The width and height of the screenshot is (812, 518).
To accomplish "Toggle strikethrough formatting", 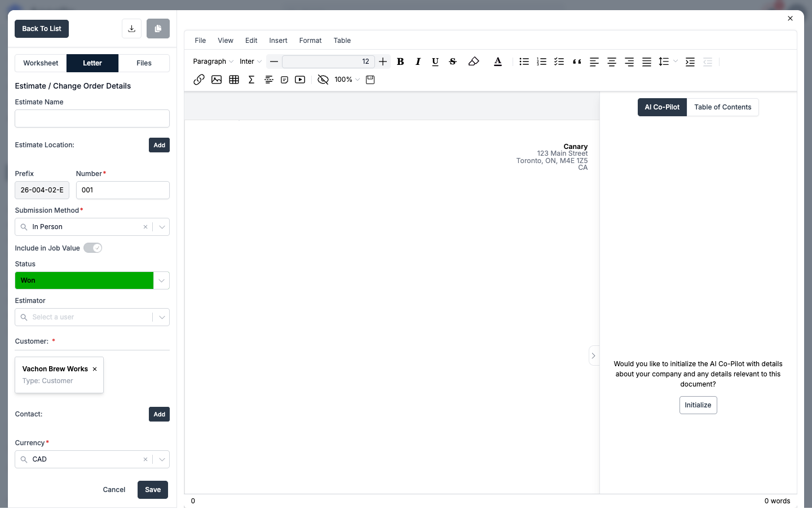I will [453, 62].
